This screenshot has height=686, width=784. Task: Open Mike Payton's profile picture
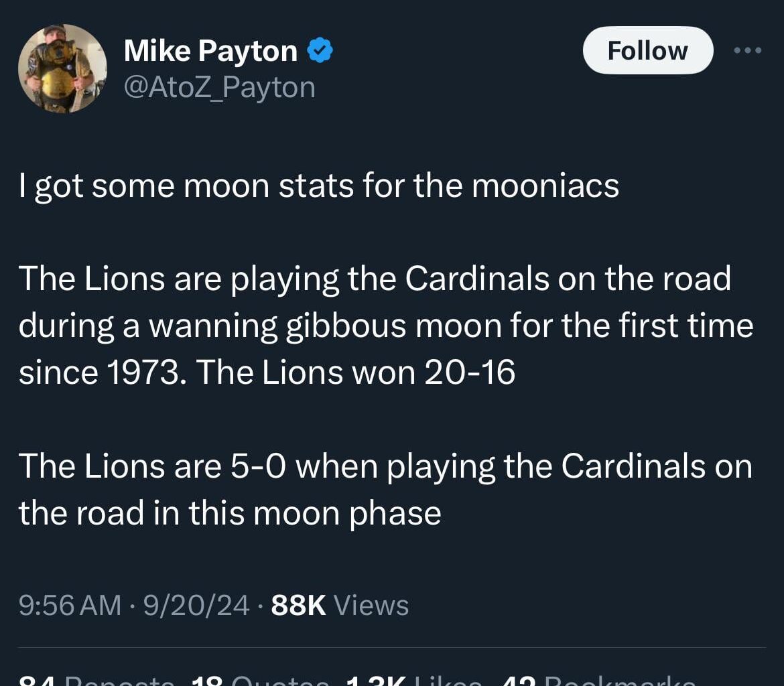(x=62, y=68)
